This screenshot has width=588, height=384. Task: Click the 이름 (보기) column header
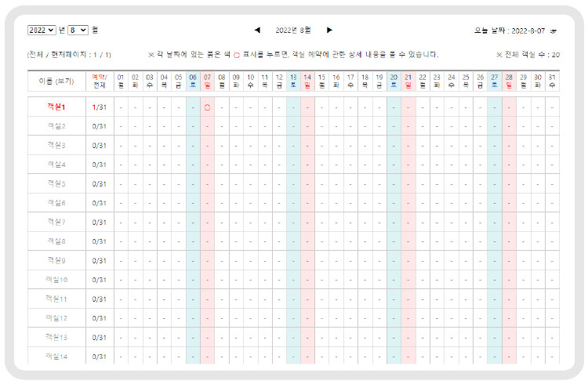[x=56, y=81]
